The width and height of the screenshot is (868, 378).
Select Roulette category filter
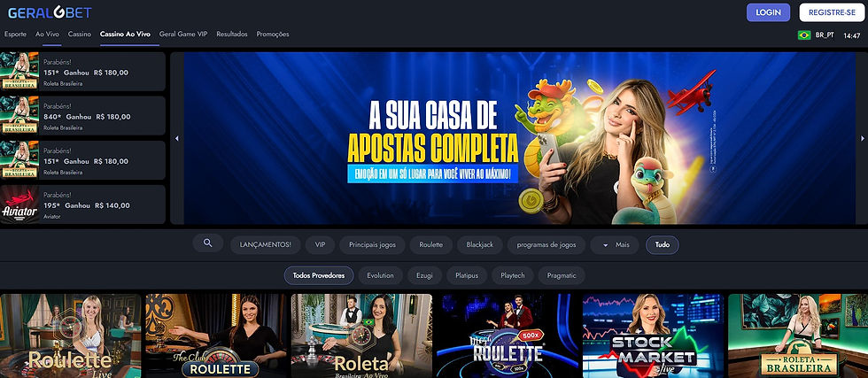point(431,244)
